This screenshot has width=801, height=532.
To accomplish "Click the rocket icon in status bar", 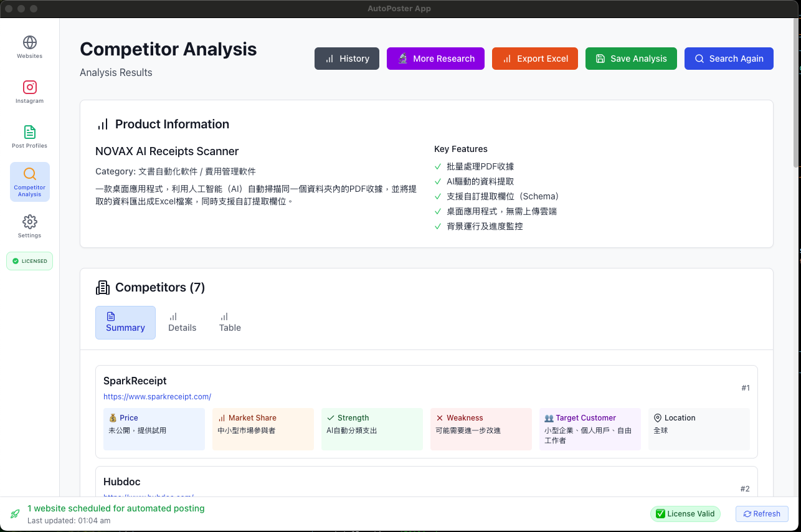I will click(x=15, y=514).
